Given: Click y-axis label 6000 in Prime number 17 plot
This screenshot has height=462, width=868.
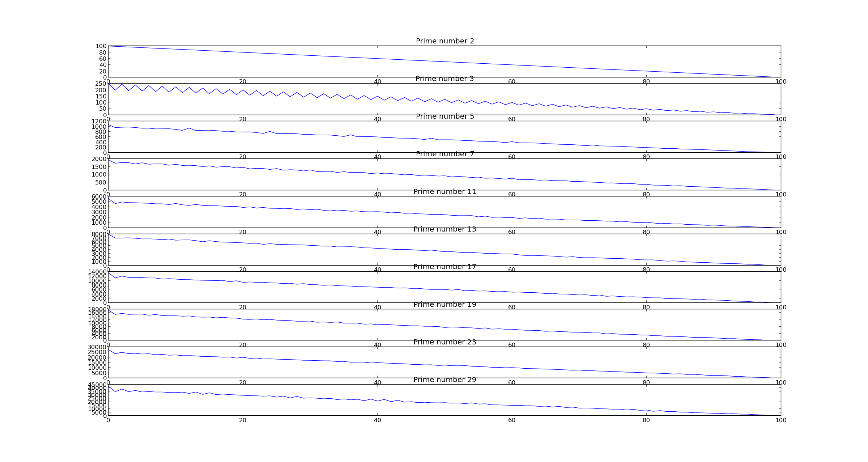Looking at the screenshot, I should click(99, 289).
